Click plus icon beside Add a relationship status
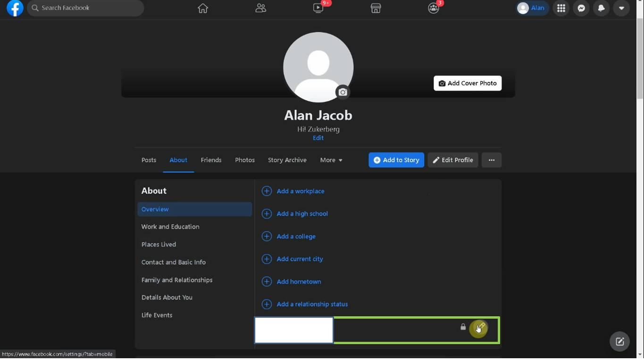Screen dimensions: 644x362 click(267, 304)
